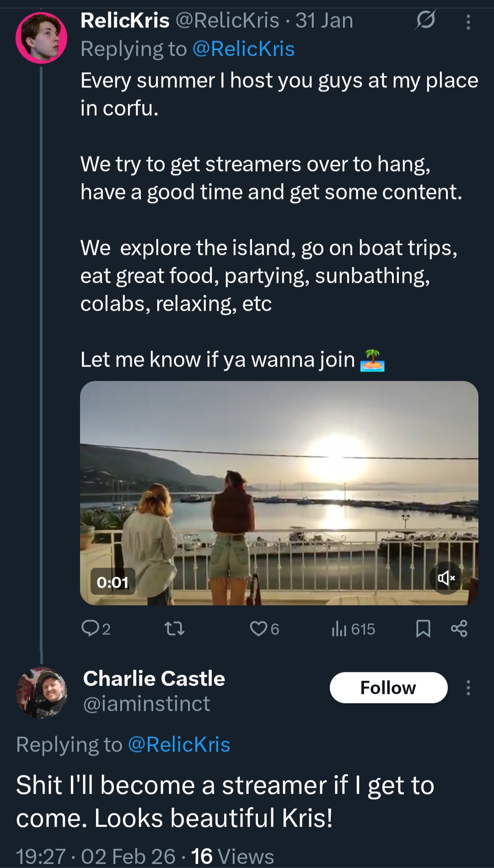Open the Charlie Castle display name

154,678
